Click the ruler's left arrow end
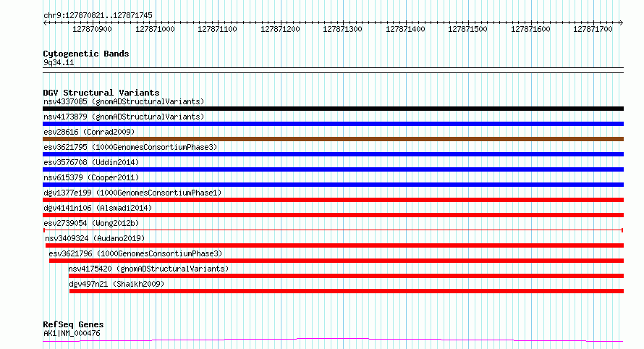 click(x=45, y=23)
